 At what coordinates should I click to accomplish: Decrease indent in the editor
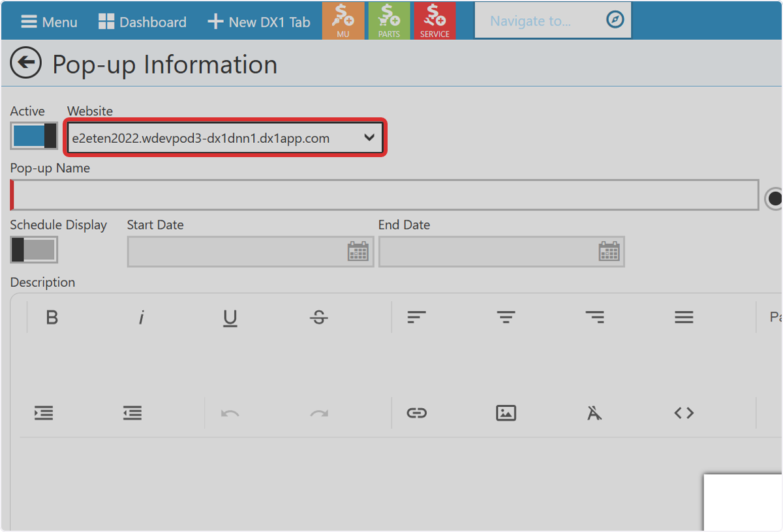point(132,413)
